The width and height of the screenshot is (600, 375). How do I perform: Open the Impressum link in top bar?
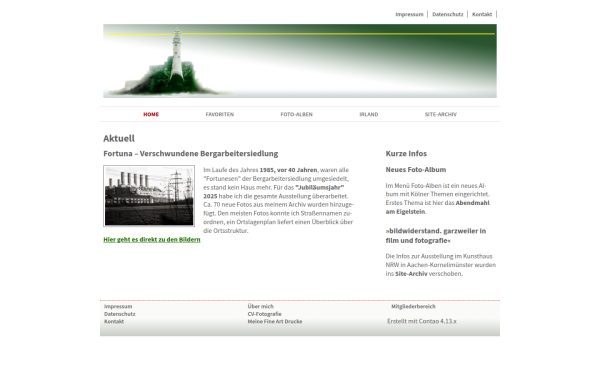409,14
